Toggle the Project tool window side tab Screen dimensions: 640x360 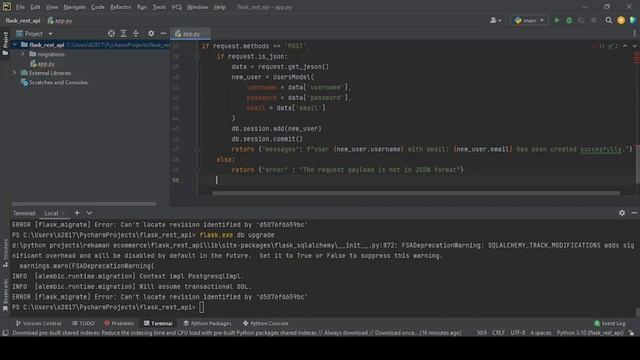coord(5,43)
